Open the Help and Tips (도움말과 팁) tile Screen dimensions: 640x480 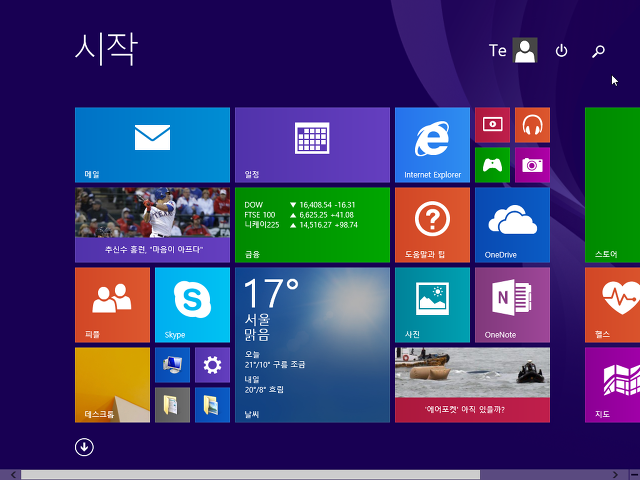pos(432,225)
